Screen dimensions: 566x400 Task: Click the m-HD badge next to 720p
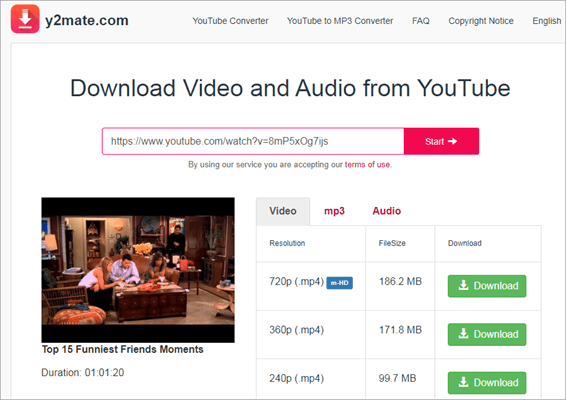(x=340, y=283)
